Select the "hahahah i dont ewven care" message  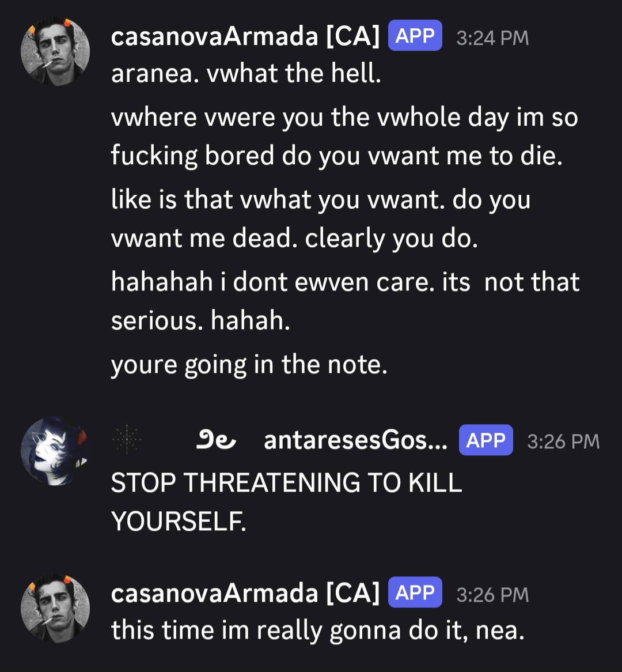(x=346, y=301)
